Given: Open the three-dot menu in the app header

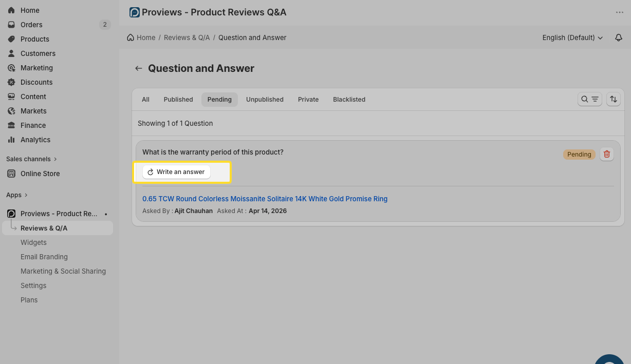Looking at the screenshot, I should 620,12.
